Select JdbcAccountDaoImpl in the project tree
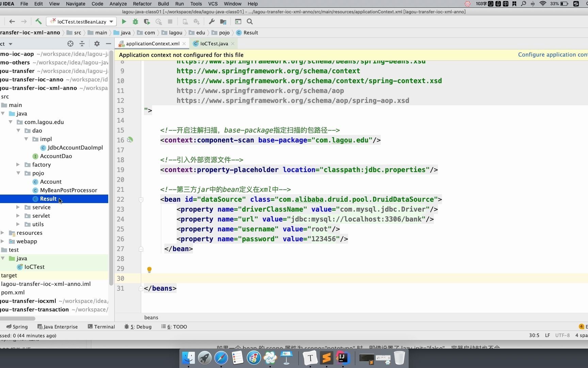Image resolution: width=588 pixels, height=368 pixels. 71,148
